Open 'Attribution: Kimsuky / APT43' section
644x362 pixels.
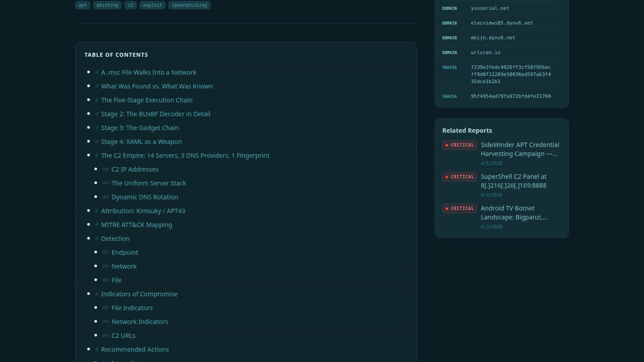click(143, 211)
